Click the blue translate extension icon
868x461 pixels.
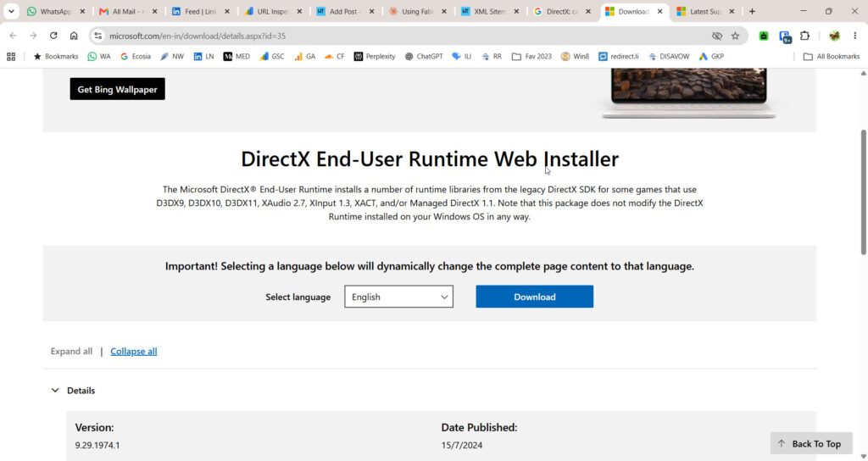click(x=785, y=36)
